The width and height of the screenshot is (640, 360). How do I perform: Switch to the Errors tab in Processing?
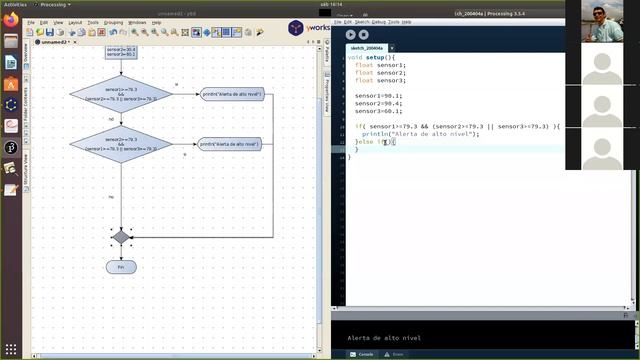394,354
